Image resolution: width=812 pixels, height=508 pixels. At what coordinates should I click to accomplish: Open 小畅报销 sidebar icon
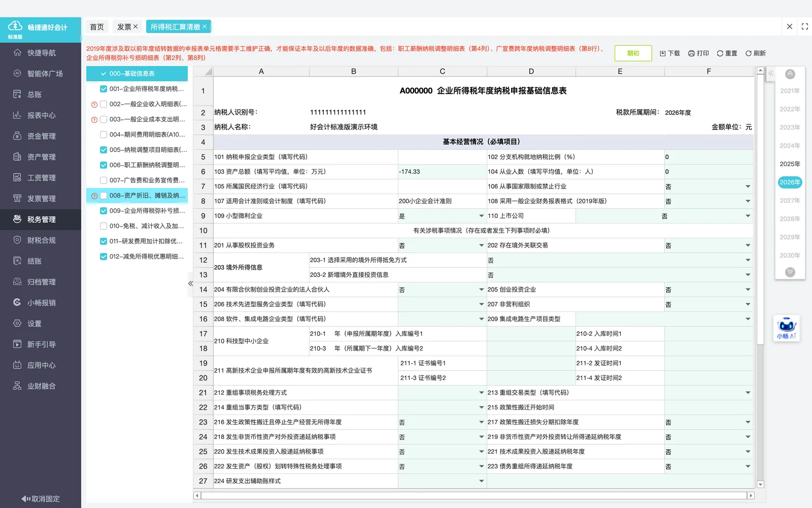[x=17, y=303]
